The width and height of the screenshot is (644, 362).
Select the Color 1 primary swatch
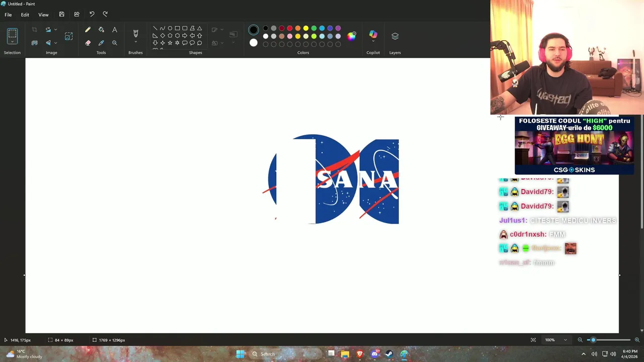point(254,30)
